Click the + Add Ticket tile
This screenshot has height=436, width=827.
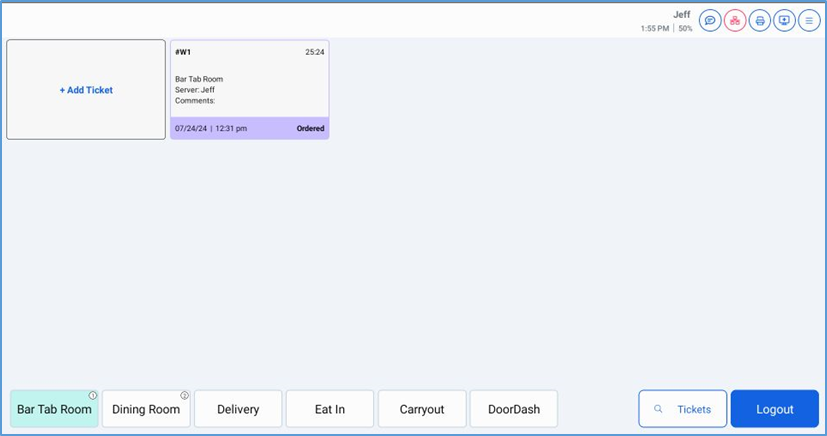click(86, 90)
